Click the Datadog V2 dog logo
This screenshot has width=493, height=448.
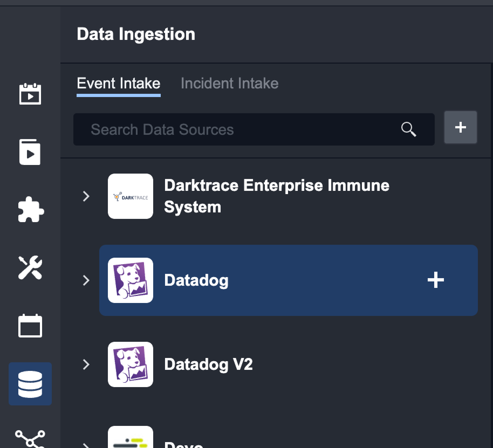131,364
